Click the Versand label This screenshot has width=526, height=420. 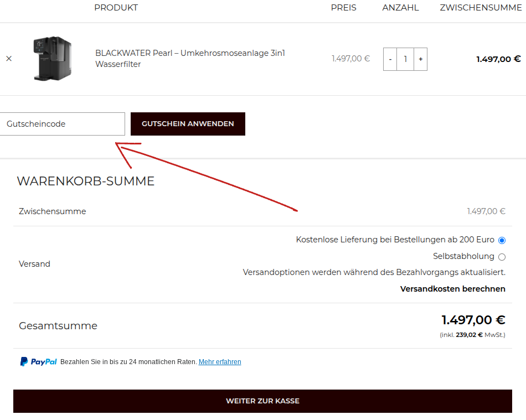click(34, 264)
